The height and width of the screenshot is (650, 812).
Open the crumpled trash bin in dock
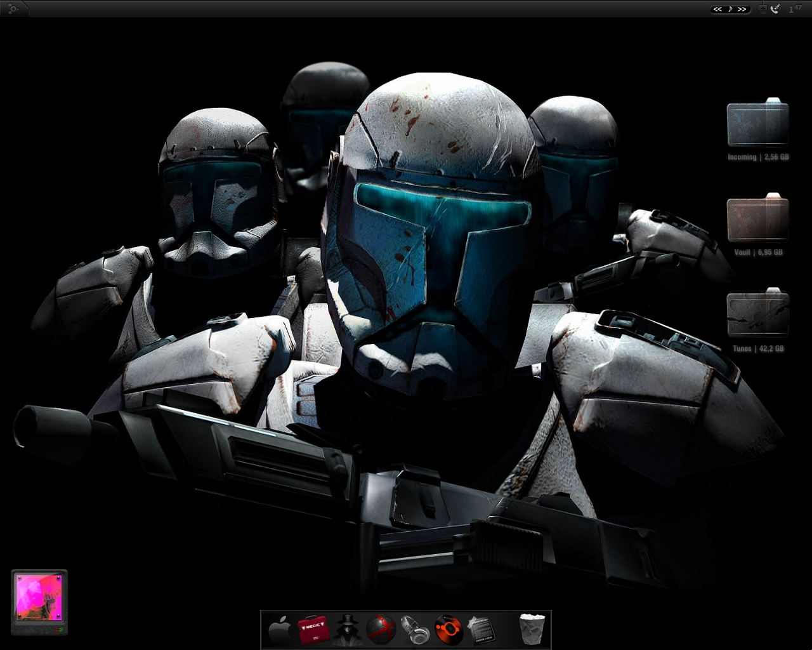point(532,629)
